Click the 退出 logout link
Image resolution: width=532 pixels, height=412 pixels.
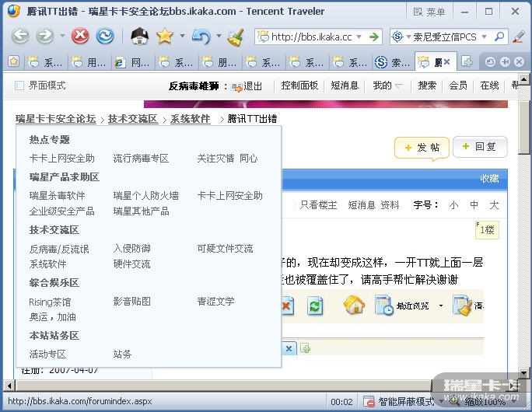(x=253, y=86)
